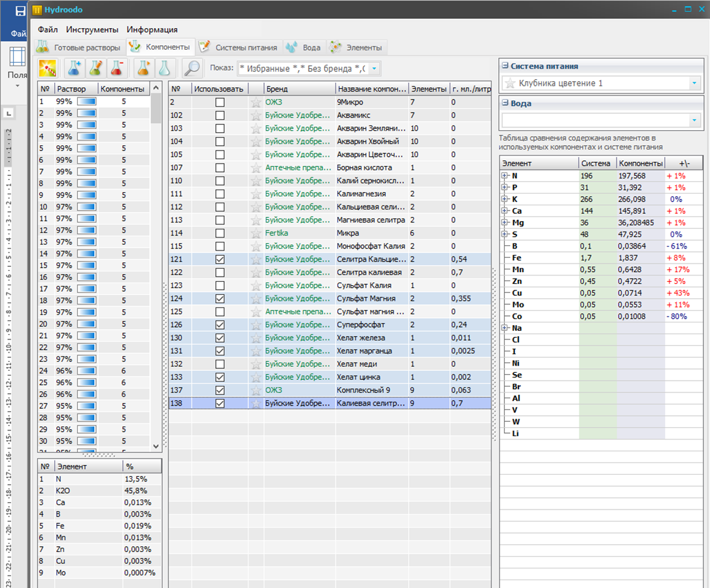Open the Показ filter dropdown
The width and height of the screenshot is (710, 588).
click(375, 69)
